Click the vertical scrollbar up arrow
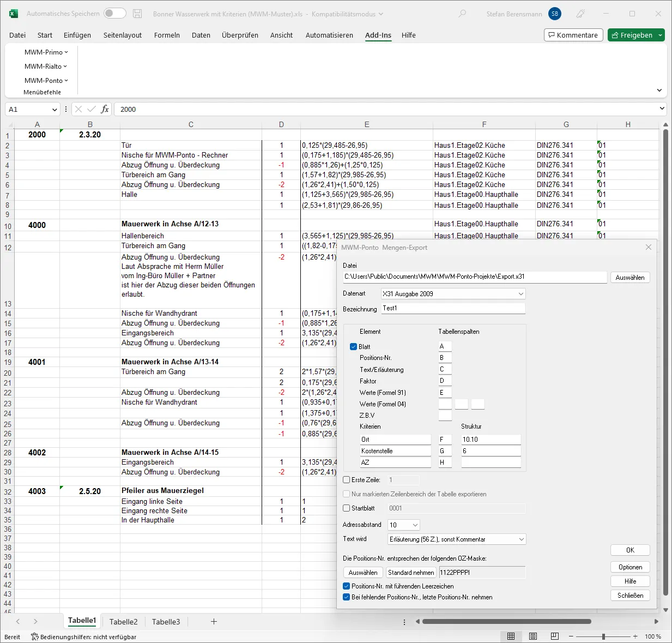 tap(665, 125)
